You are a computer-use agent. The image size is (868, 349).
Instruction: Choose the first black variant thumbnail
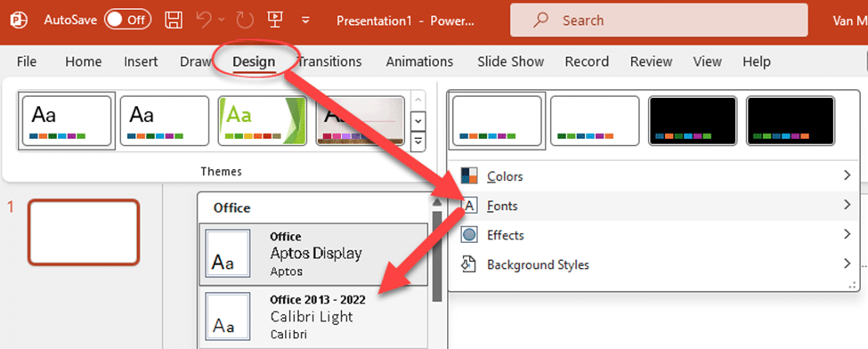pos(693,121)
